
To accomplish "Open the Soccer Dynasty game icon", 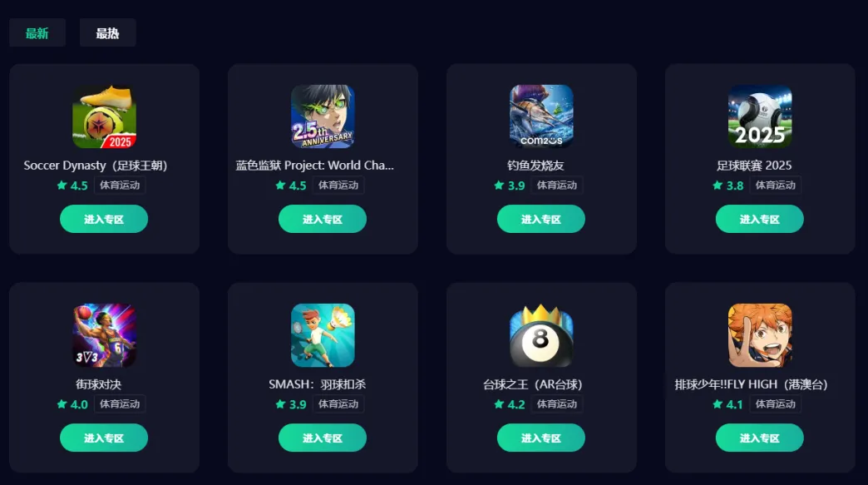I will coord(104,116).
